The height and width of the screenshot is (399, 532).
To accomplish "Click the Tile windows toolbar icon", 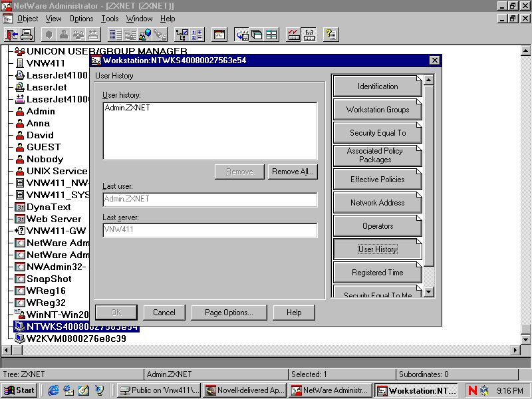I will (271, 35).
